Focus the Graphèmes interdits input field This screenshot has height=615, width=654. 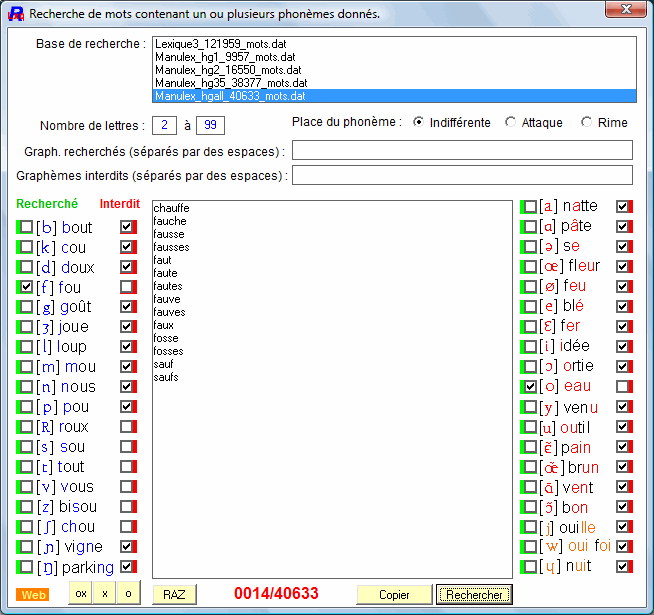pos(462,175)
